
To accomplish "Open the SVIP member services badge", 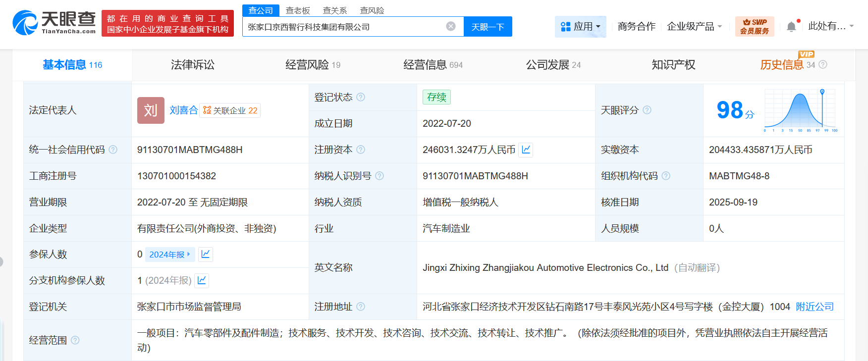I will tap(754, 26).
